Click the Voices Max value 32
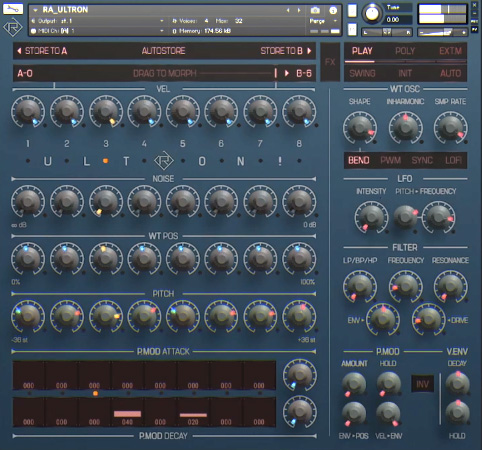Screen dimensions: 482x450 tap(239, 21)
